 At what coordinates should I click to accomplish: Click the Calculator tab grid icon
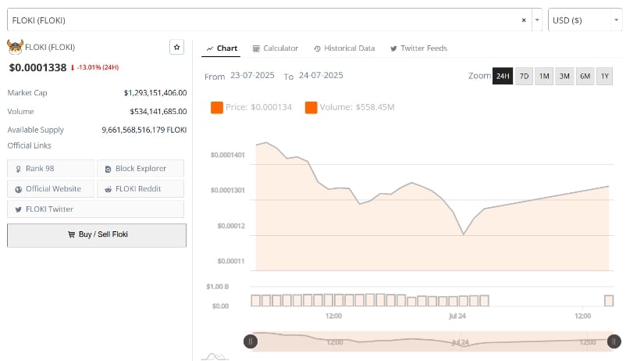[x=256, y=49]
